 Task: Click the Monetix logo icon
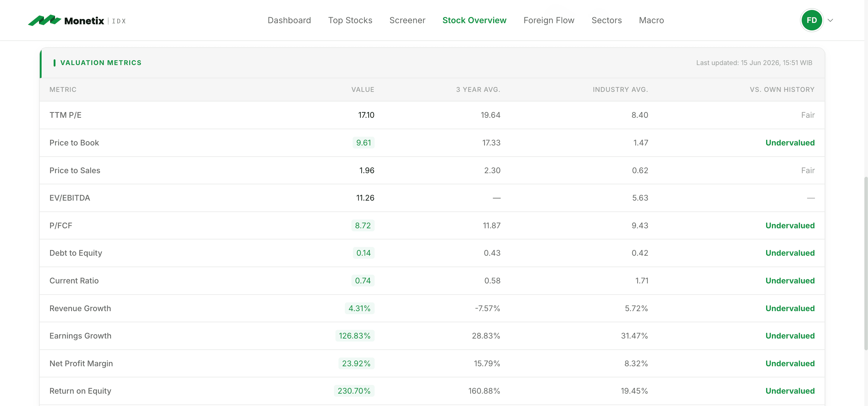(x=45, y=20)
